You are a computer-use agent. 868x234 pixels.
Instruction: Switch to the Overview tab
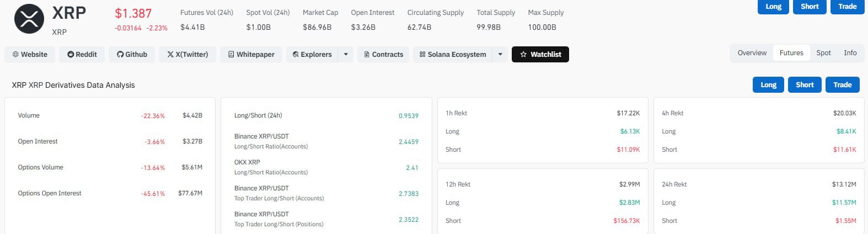coord(752,53)
